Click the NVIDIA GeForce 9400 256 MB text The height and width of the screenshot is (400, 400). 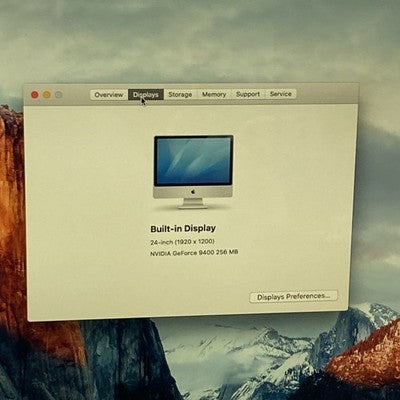click(194, 253)
